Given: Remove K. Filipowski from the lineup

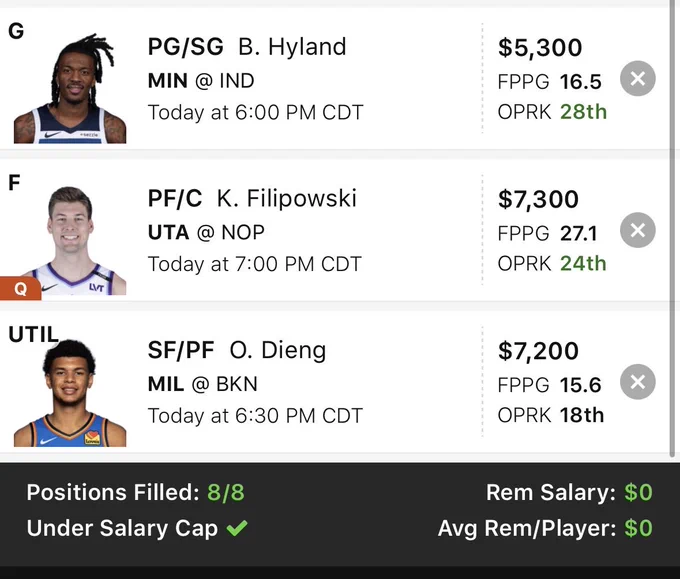Looking at the screenshot, I should pyautogui.click(x=638, y=230).
